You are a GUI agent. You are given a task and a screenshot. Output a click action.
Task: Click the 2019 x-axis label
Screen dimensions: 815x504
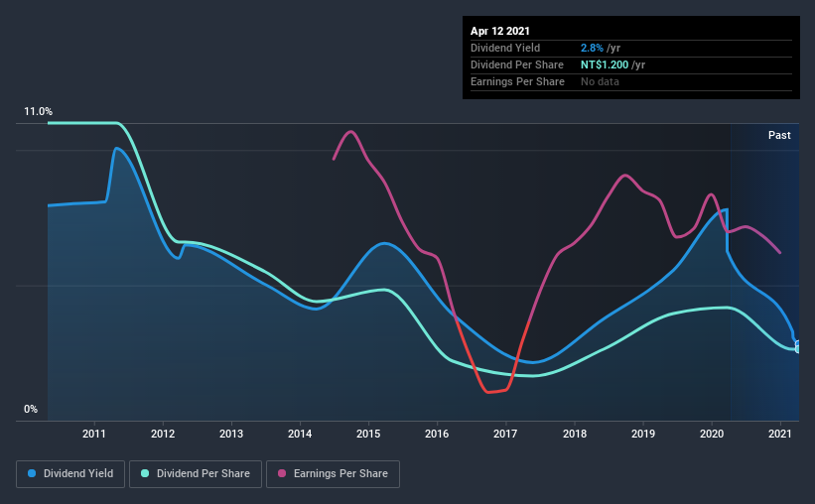pyautogui.click(x=643, y=434)
